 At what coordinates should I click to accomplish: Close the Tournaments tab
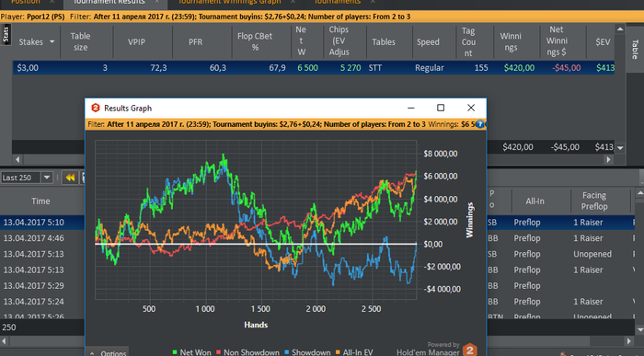click(x=373, y=2)
